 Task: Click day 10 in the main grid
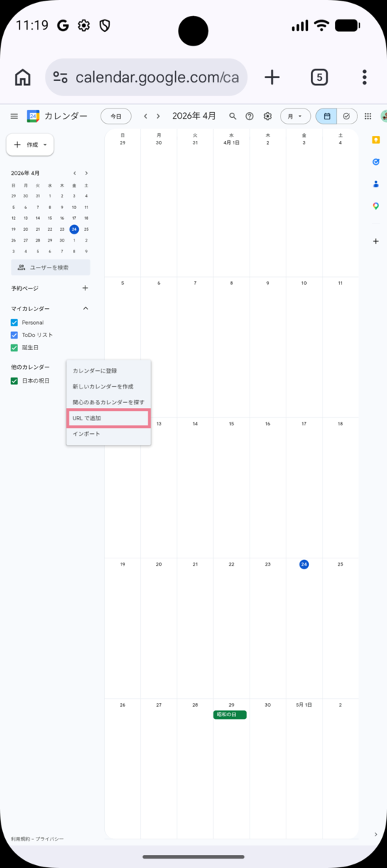304,283
